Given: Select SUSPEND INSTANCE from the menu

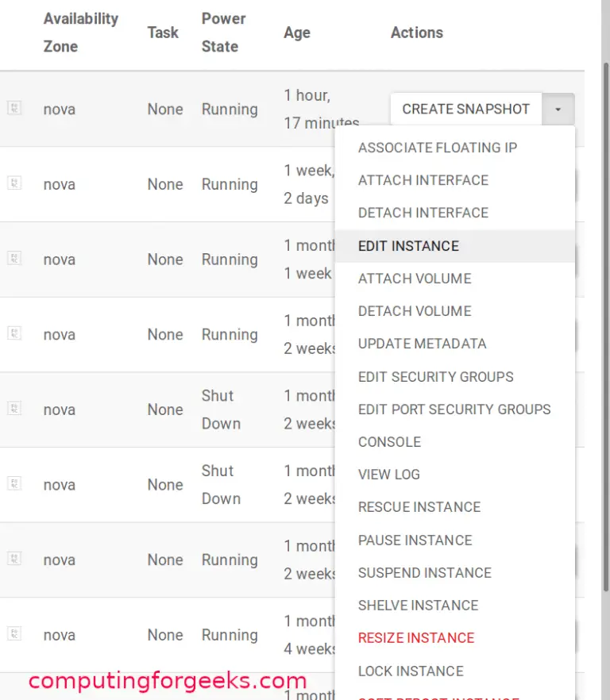Looking at the screenshot, I should point(424,572).
